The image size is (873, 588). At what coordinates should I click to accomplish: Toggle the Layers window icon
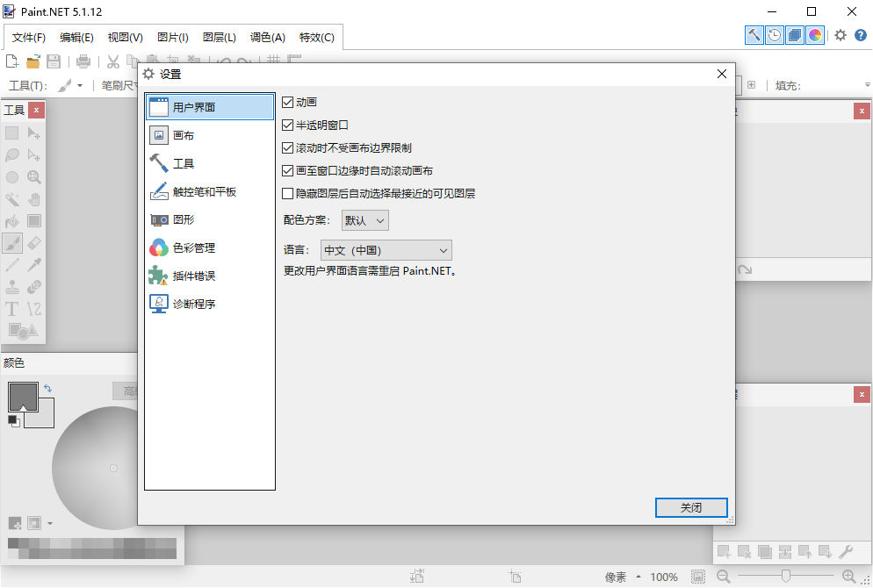(x=793, y=36)
